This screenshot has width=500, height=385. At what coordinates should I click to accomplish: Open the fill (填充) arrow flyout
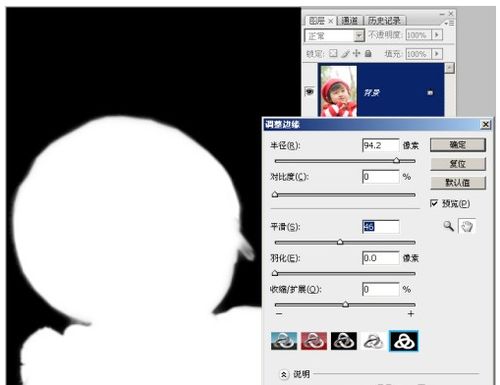(x=437, y=53)
